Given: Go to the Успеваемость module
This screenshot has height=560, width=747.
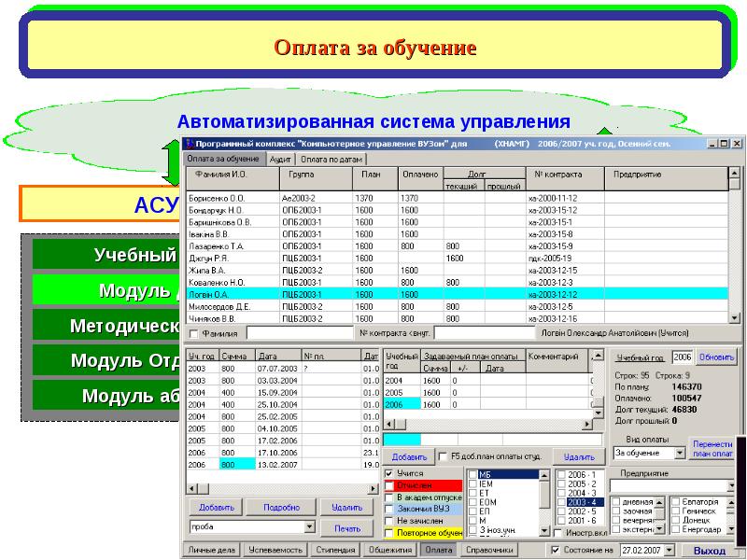Looking at the screenshot, I should pos(275,551).
